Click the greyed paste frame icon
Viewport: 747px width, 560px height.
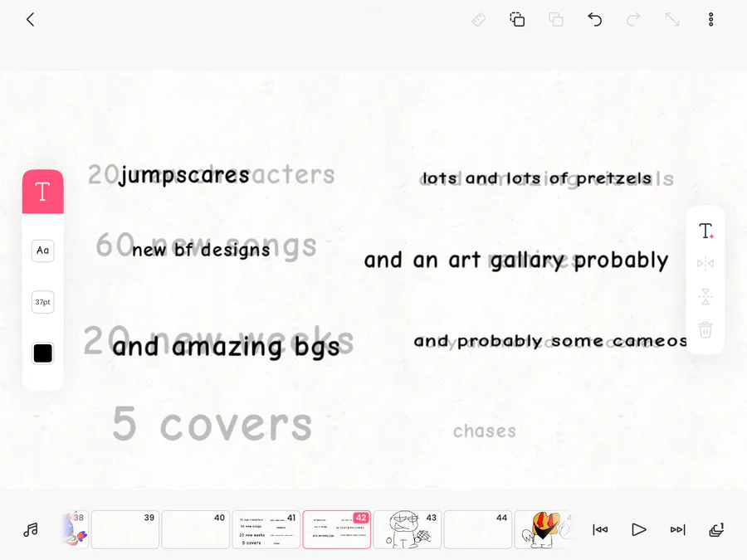556,20
